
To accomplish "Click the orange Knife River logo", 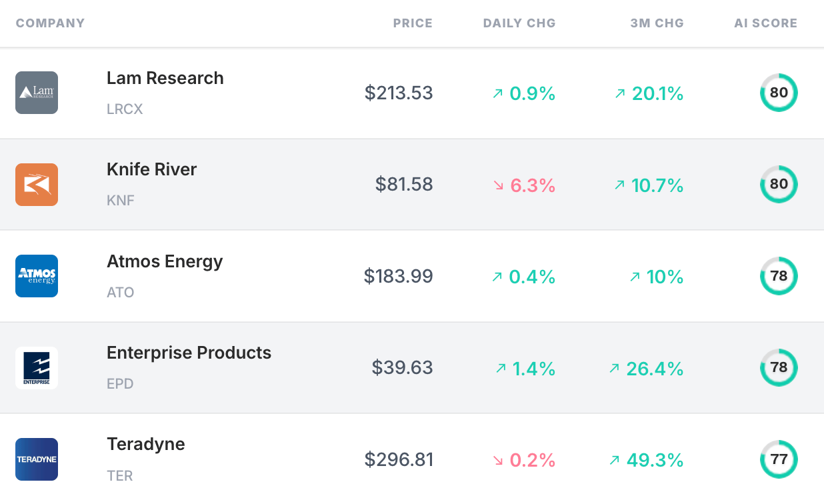I will 37,185.
